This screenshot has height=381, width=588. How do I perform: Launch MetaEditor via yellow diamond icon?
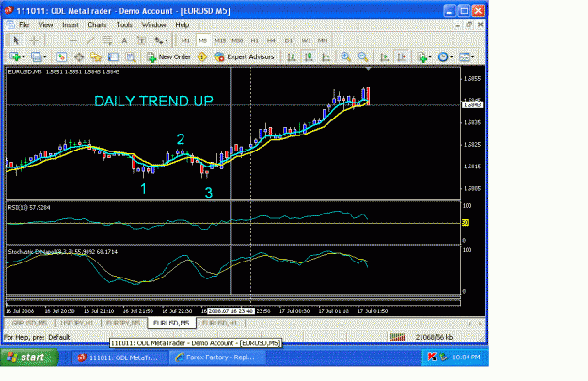point(202,57)
